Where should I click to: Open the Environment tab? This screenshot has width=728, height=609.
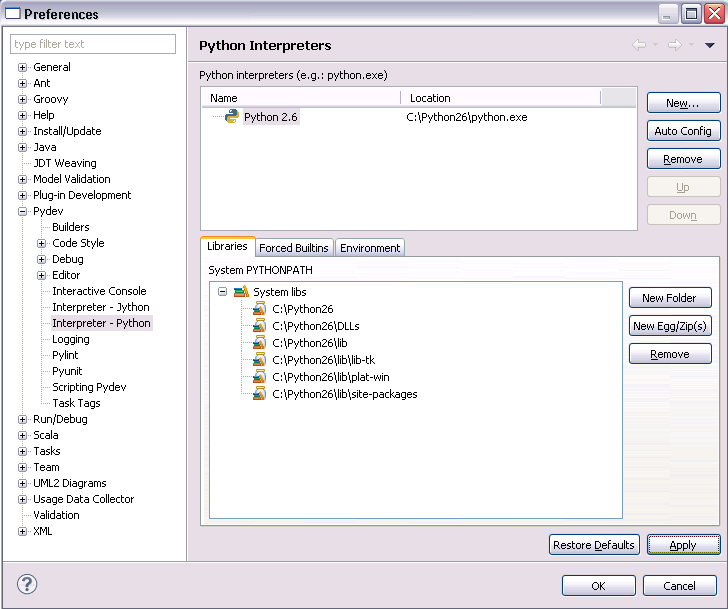(x=370, y=248)
